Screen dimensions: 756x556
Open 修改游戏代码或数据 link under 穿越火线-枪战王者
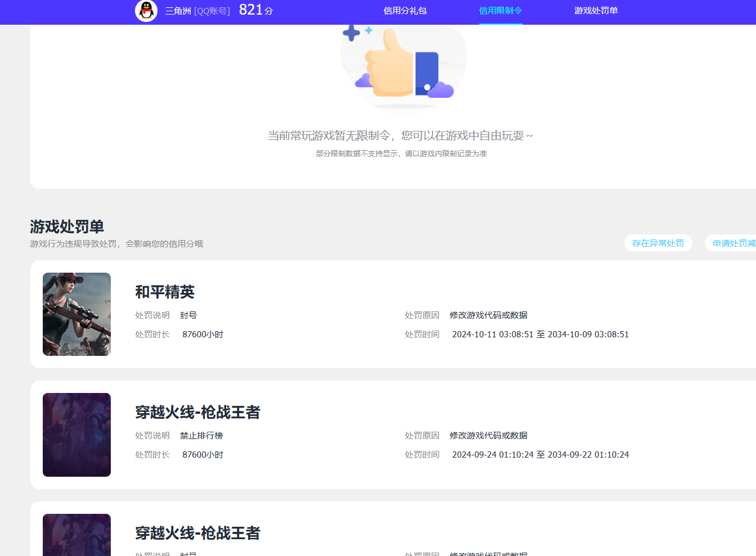[x=487, y=435]
